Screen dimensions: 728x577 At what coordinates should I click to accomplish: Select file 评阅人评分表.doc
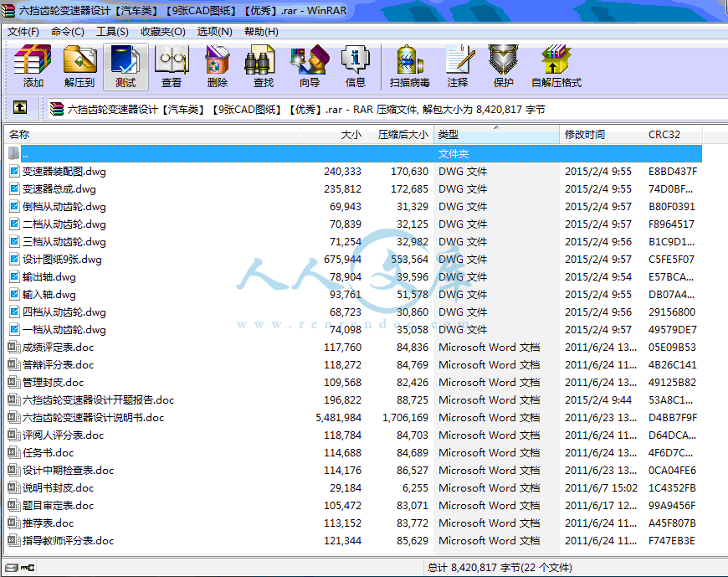tap(63, 435)
